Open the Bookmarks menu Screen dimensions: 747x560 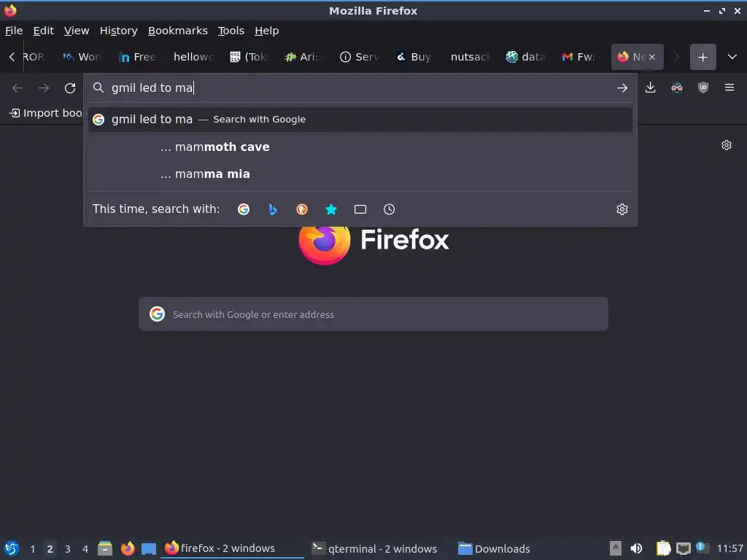(x=178, y=31)
